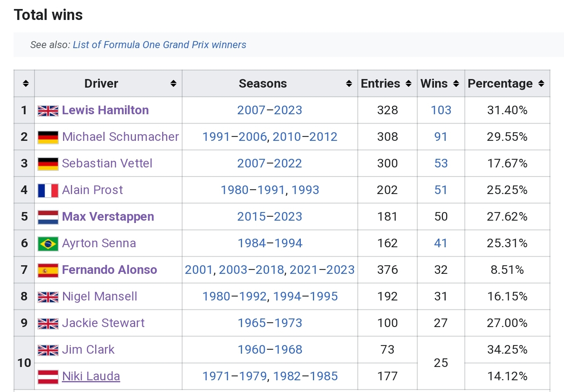
Task: Open Ayrton Senna's 41 wins link
Action: (x=441, y=243)
